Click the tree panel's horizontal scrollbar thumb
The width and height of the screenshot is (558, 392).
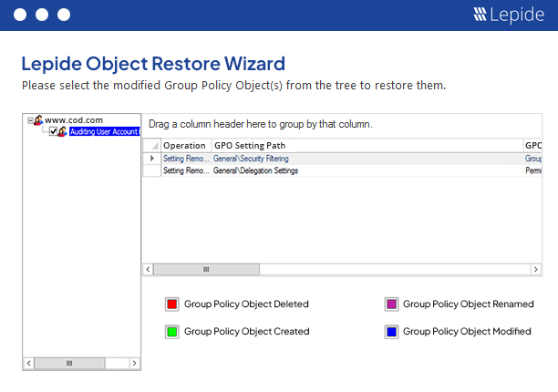click(69, 363)
